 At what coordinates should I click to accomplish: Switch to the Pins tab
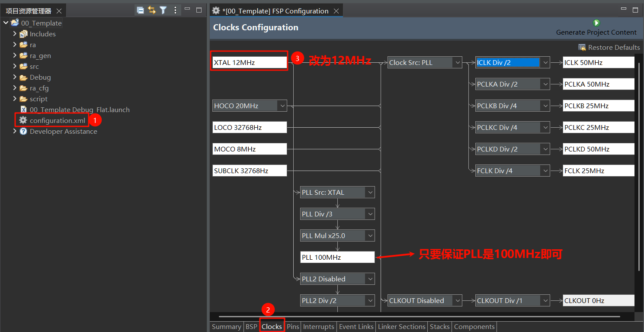point(293,327)
